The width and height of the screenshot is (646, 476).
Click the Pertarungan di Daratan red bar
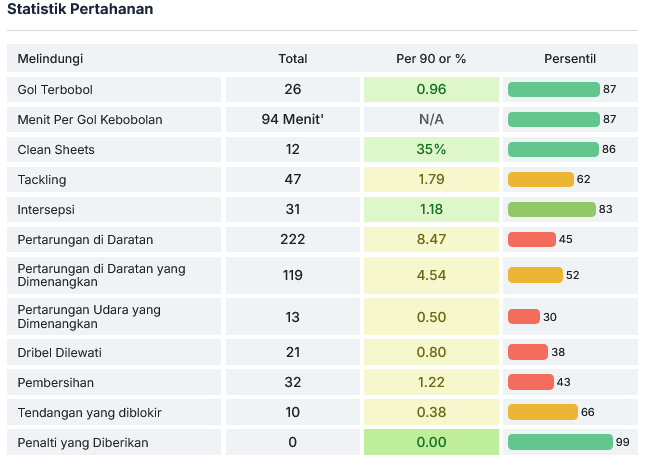531,240
